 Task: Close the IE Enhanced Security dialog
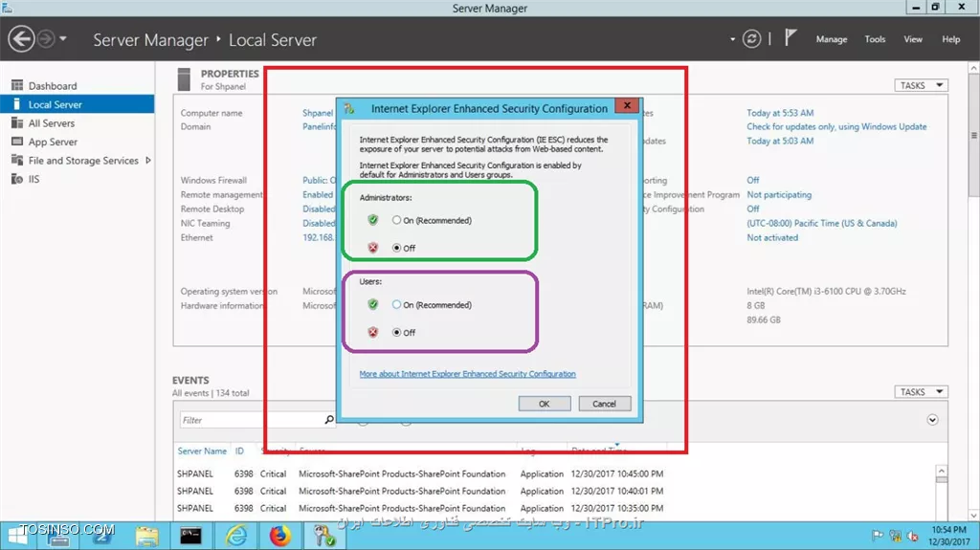point(627,105)
